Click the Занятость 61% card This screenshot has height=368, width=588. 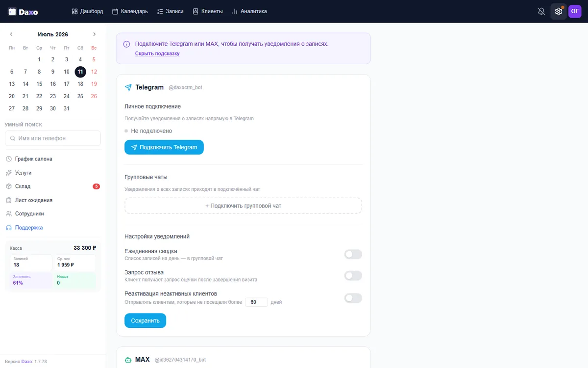(x=31, y=280)
